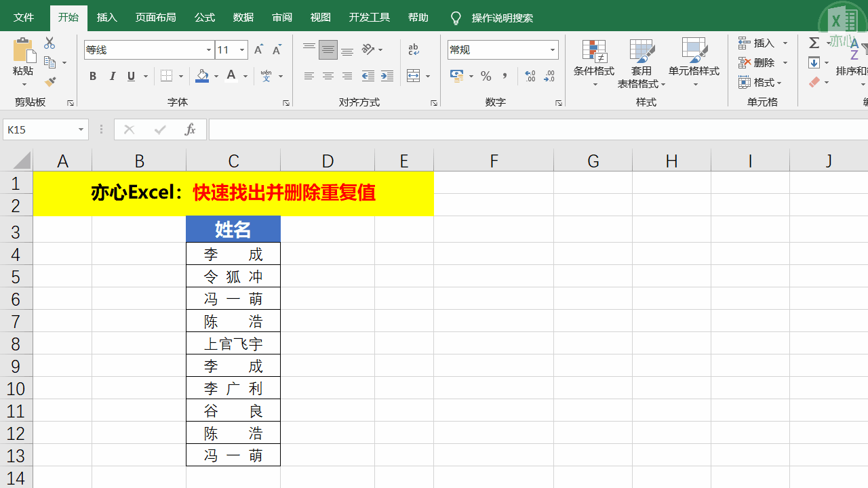This screenshot has width=868, height=488.
Task: Open number format 常规 dropdown
Action: pyautogui.click(x=553, y=49)
